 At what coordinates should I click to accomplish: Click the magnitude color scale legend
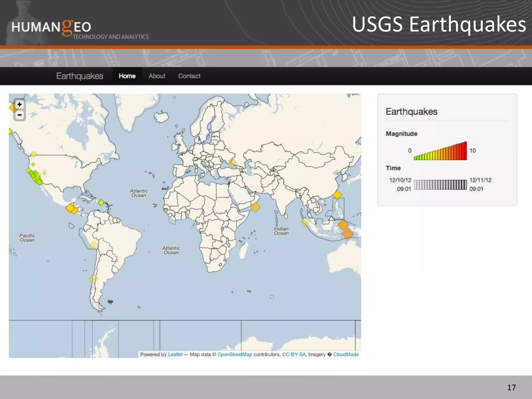point(440,151)
